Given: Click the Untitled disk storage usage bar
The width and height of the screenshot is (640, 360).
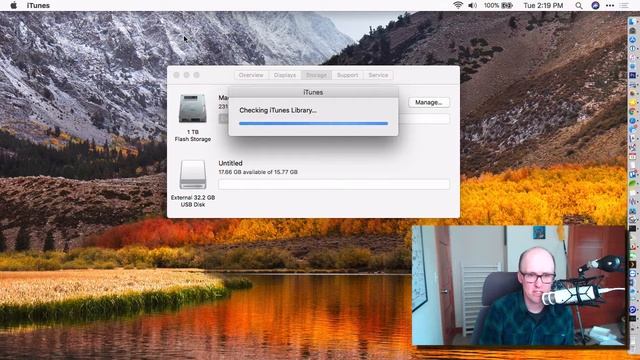Looking at the screenshot, I should point(334,184).
